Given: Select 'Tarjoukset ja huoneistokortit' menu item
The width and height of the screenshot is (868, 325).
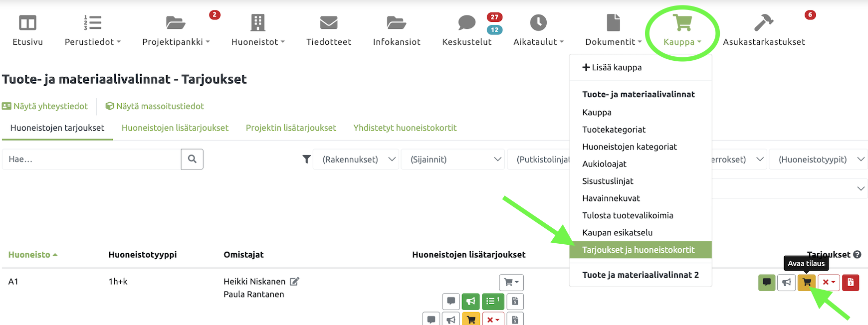Looking at the screenshot, I should coord(638,250).
